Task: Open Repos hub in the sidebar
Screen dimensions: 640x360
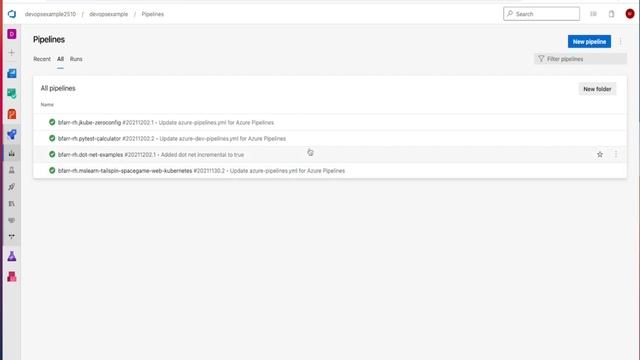Action: click(x=12, y=114)
